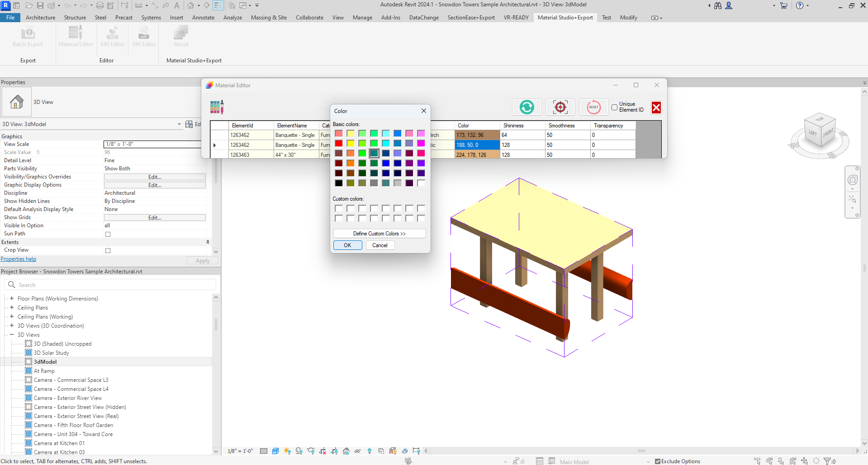
Task: Toggle the Unique Element ID checkbox
Action: pyautogui.click(x=614, y=107)
